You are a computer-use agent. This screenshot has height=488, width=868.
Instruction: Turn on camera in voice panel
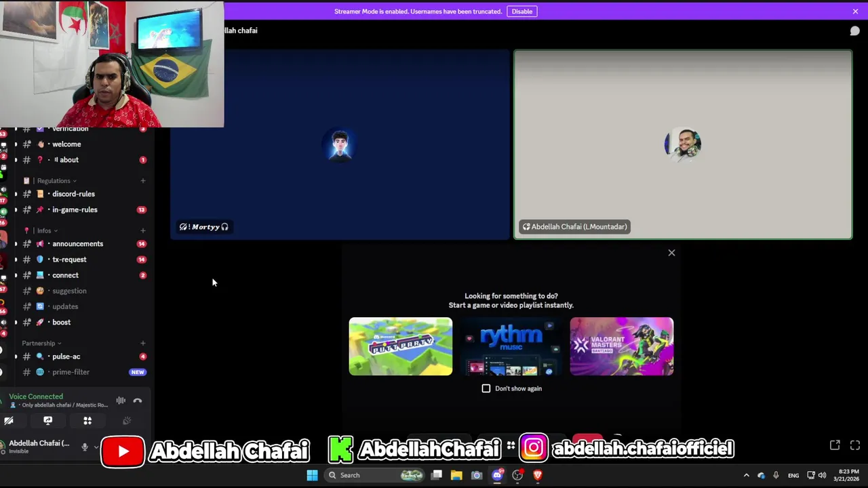(x=9, y=421)
